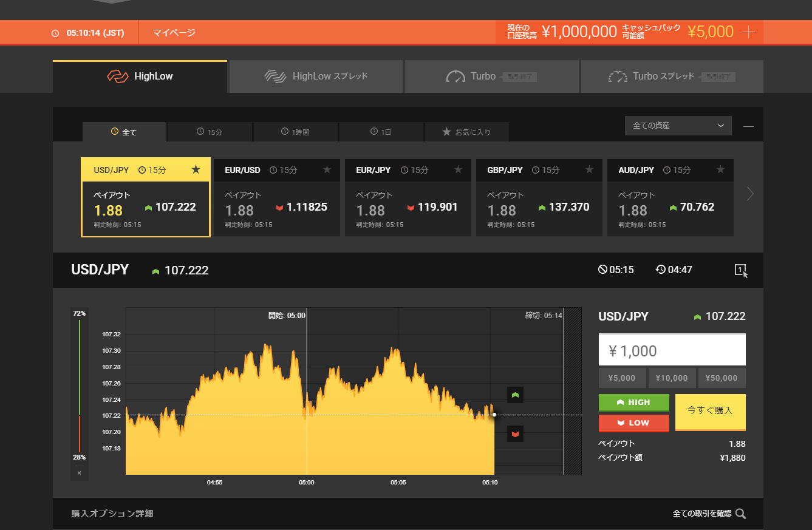Screen dimensions: 812x530
Task: Click the ¥1,880 payout amount
Action: pyautogui.click(x=732, y=458)
